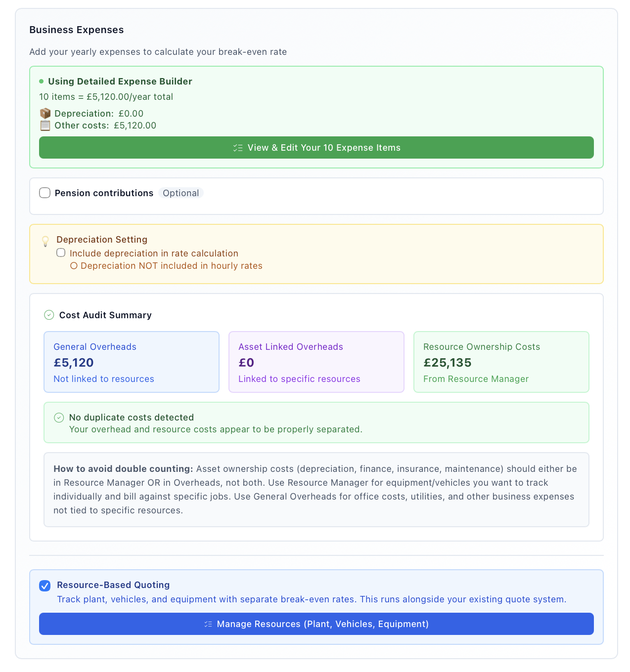
Task: Open View & Edit Your 10 Expense Items
Action: [316, 147]
